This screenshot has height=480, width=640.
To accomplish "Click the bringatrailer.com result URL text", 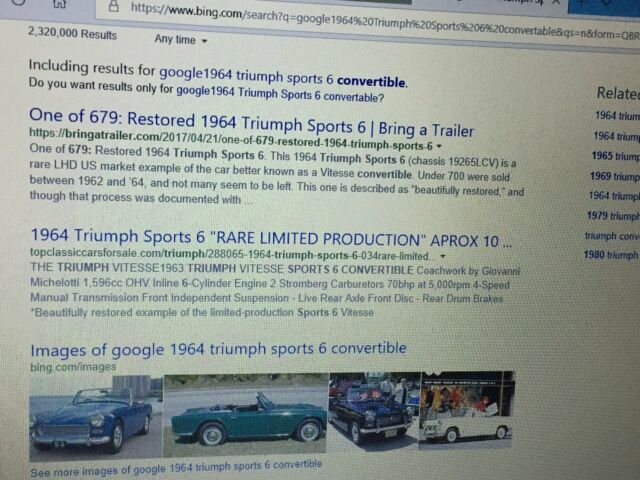I will (231, 140).
